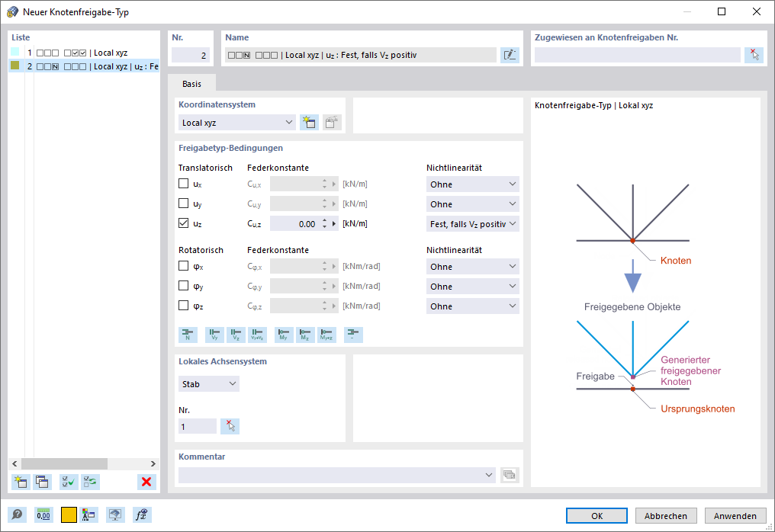Enable the φy rotational checkbox
Viewport: 775px width, 532px height.
183,286
